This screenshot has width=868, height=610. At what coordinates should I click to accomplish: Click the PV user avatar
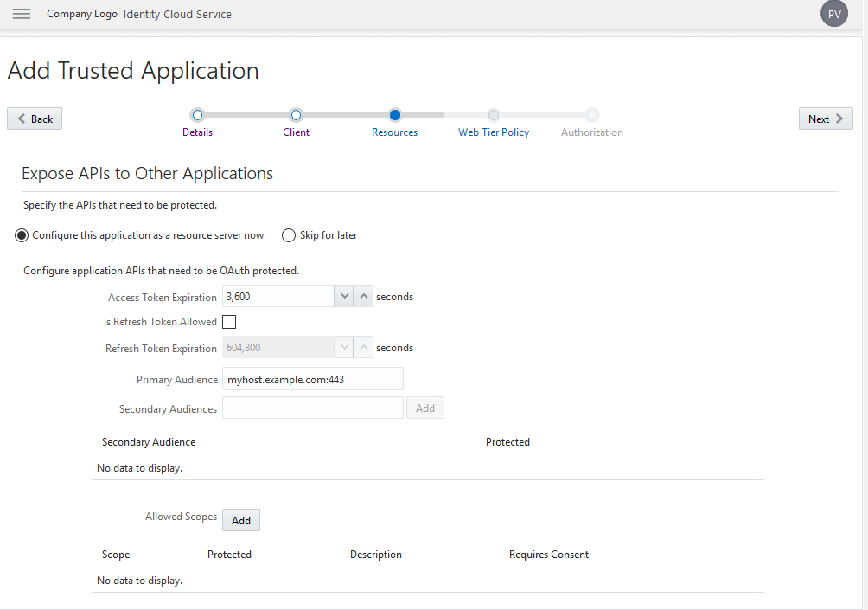click(833, 14)
